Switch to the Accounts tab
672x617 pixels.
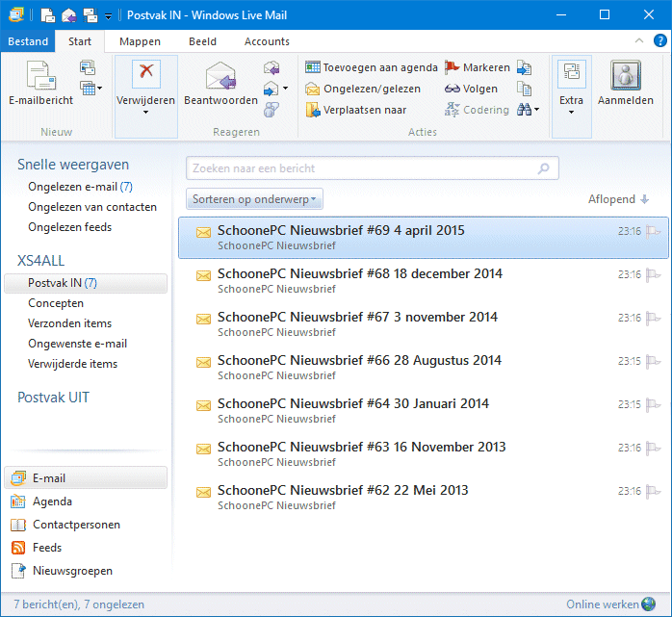click(x=267, y=41)
